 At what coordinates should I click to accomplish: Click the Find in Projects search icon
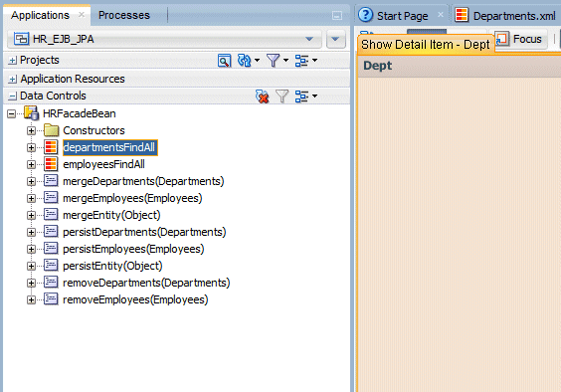point(225,60)
